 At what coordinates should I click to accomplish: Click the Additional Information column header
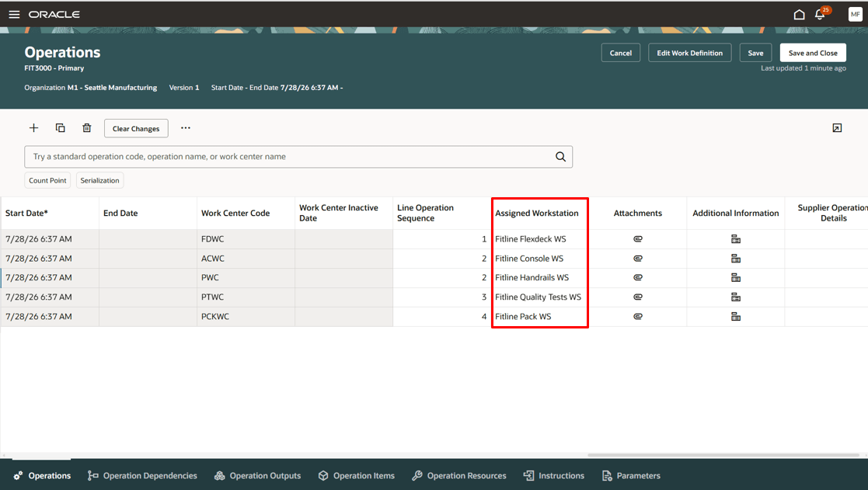[x=736, y=213]
